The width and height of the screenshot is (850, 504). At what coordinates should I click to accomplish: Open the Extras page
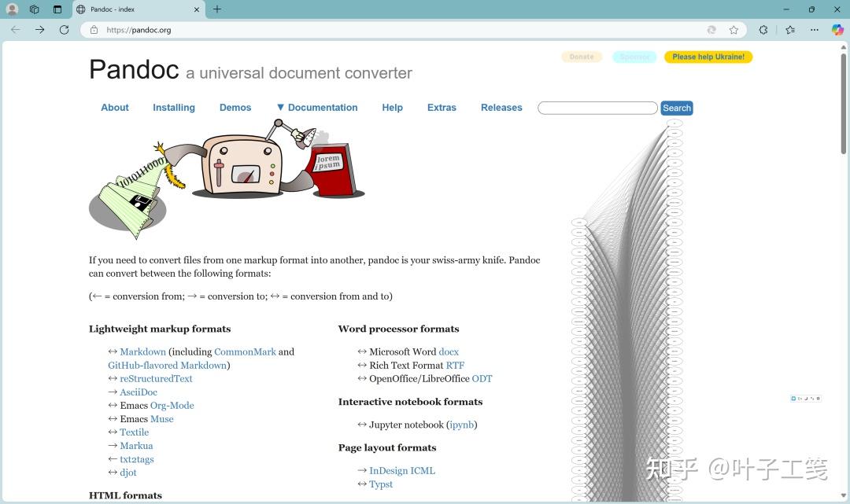442,107
